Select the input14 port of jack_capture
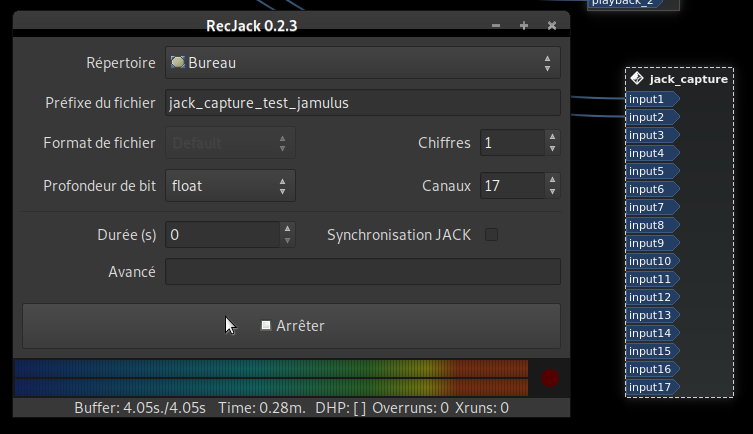This screenshot has width=753, height=434. (653, 333)
